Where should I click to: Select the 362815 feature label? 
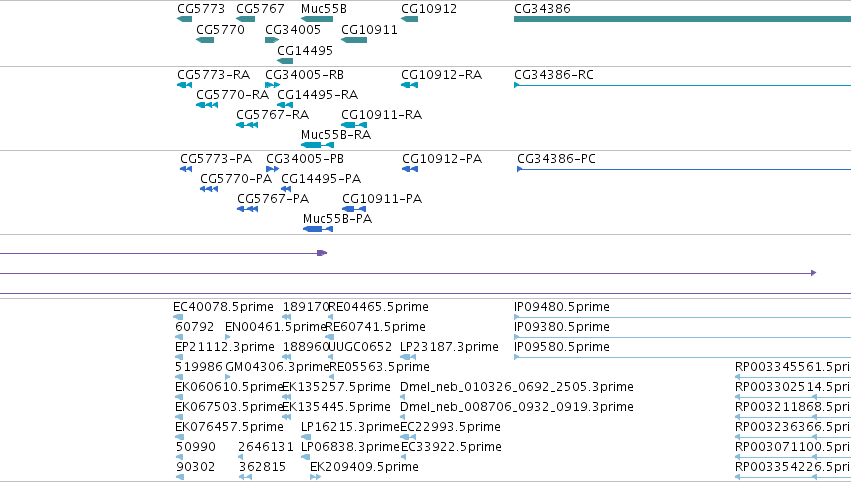pos(262,467)
